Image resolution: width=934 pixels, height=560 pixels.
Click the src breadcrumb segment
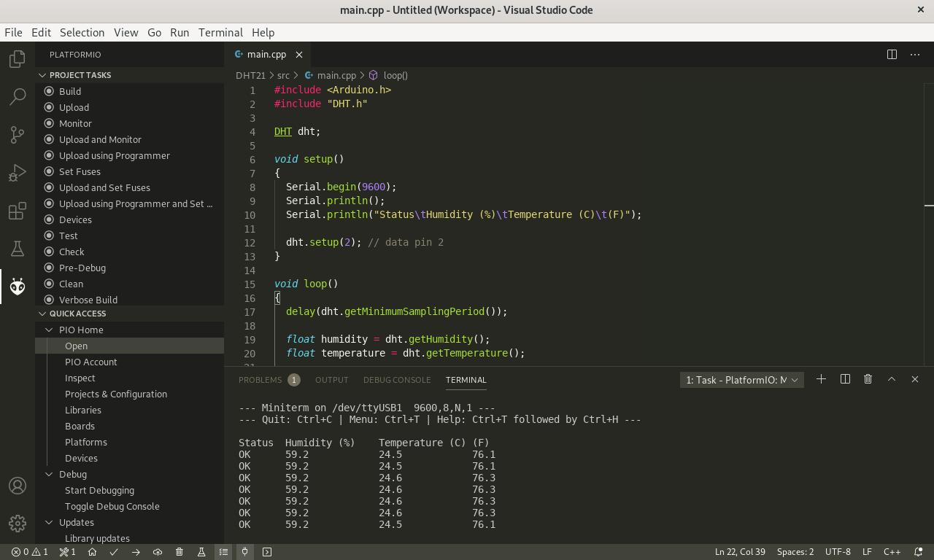[x=283, y=75]
